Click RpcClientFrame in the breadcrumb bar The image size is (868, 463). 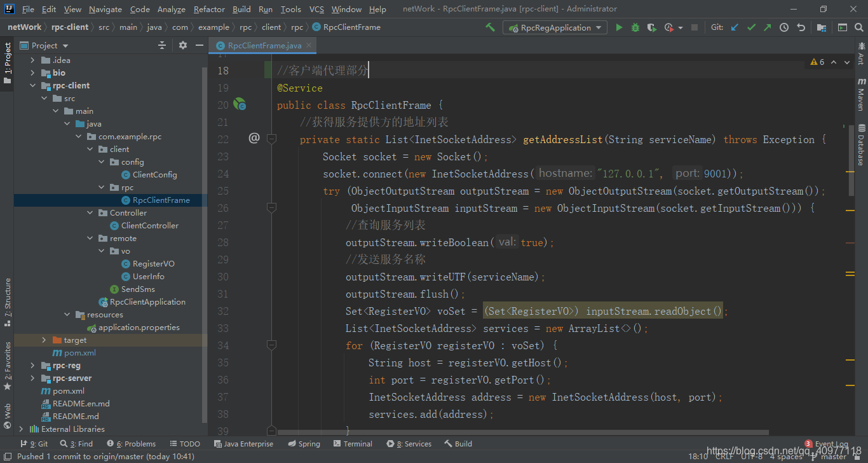coord(346,27)
